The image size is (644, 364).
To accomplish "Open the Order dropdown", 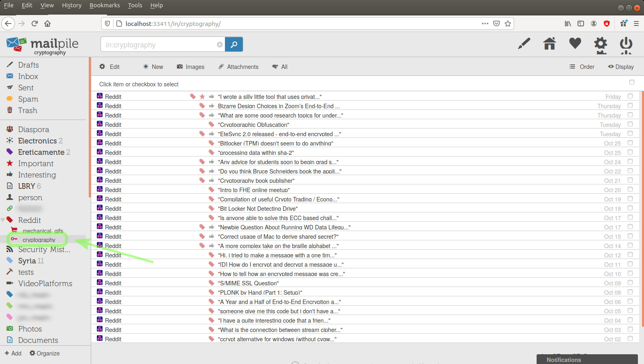I will tap(582, 67).
